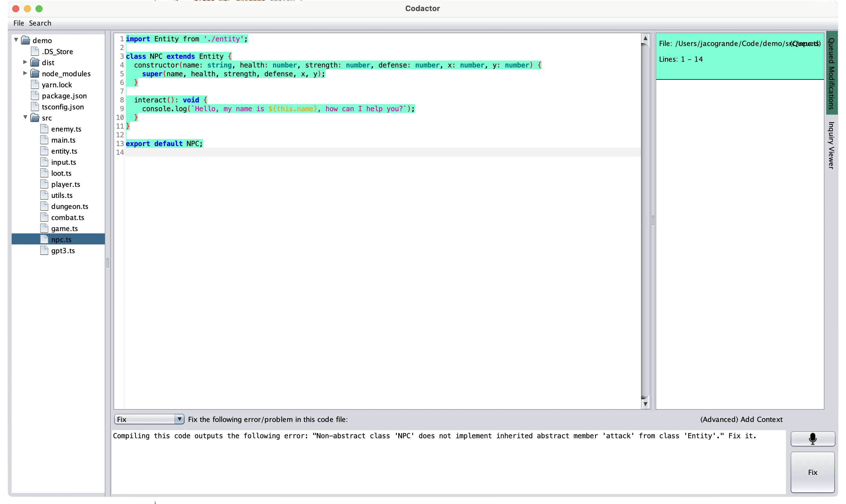
Task: Open the package.json file name
Action: click(x=64, y=96)
